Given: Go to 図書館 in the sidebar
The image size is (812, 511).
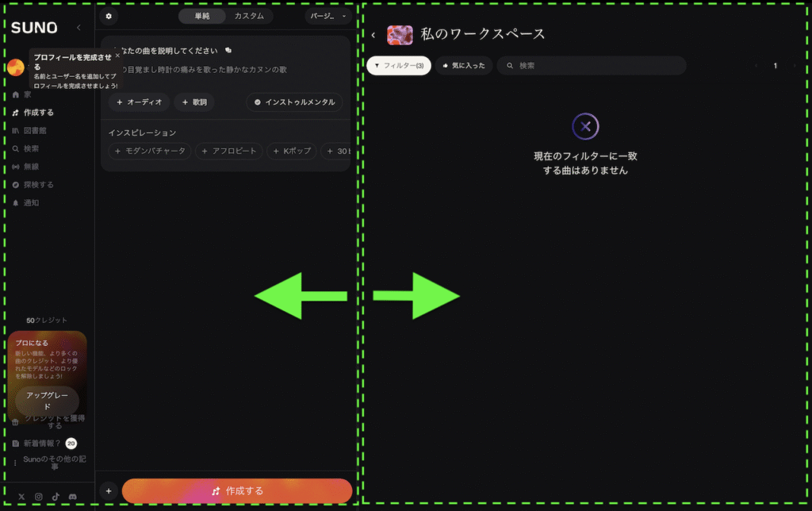Looking at the screenshot, I should (35, 130).
